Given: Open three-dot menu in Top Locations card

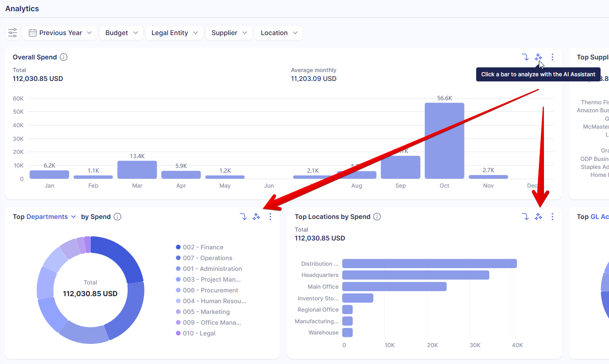Looking at the screenshot, I should coord(552,217).
